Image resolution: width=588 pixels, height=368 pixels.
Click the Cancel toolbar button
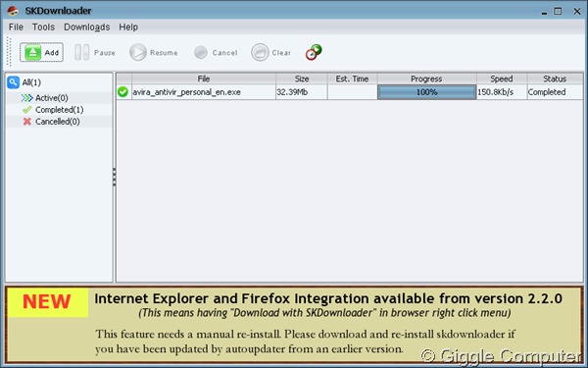216,52
